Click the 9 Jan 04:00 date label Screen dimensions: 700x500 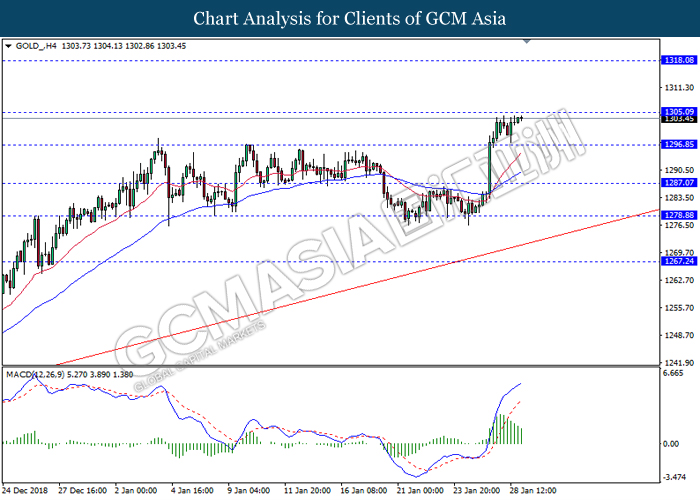point(249,491)
